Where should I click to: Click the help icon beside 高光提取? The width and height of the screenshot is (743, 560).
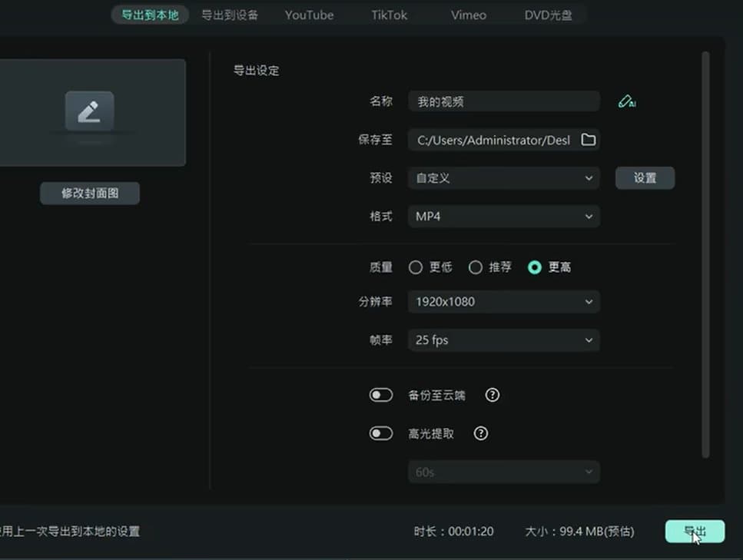tap(481, 433)
